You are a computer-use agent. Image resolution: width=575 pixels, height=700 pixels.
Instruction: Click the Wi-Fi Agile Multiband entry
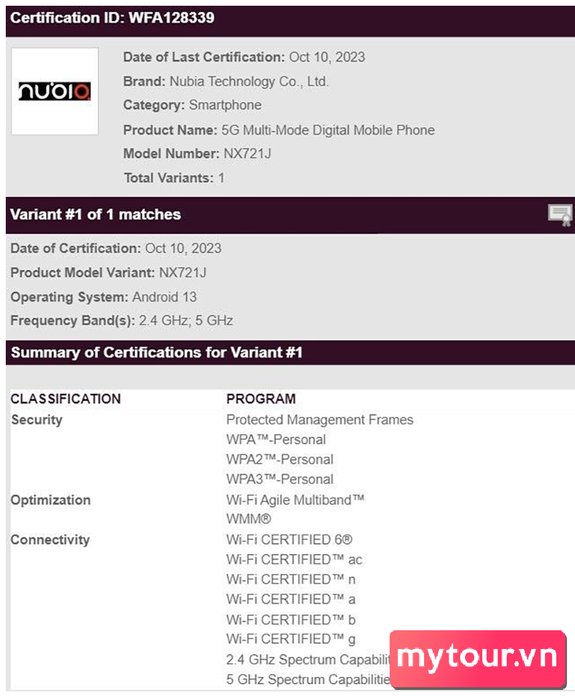(x=296, y=500)
